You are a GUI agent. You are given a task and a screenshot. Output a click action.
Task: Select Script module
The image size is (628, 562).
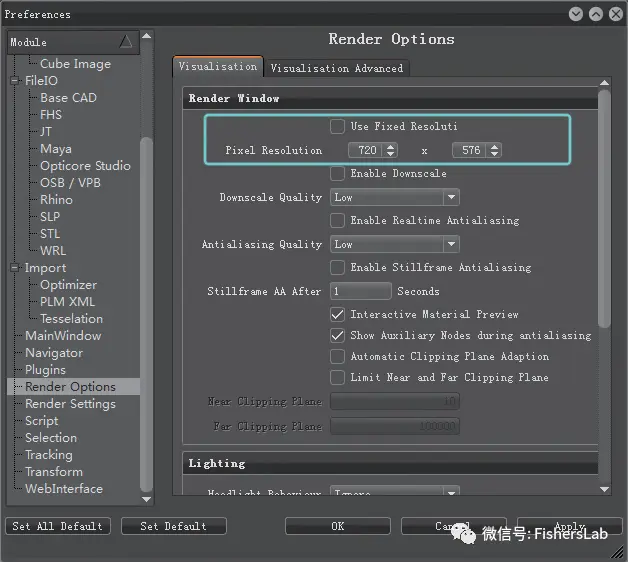point(42,421)
